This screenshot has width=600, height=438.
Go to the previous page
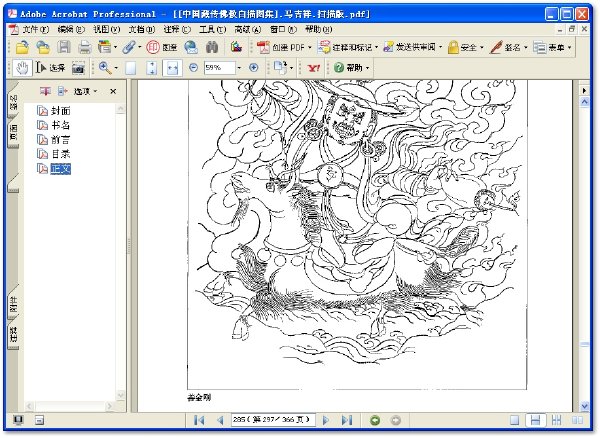click(x=220, y=420)
